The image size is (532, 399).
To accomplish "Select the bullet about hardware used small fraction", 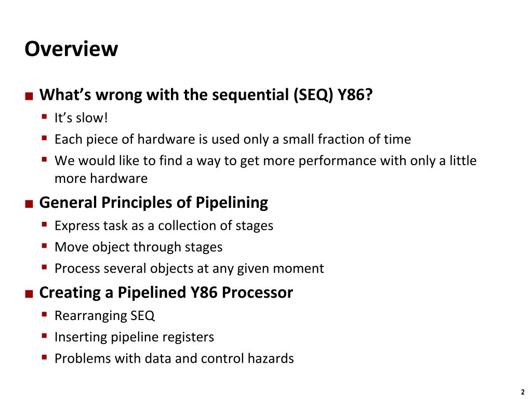I will 233,139.
